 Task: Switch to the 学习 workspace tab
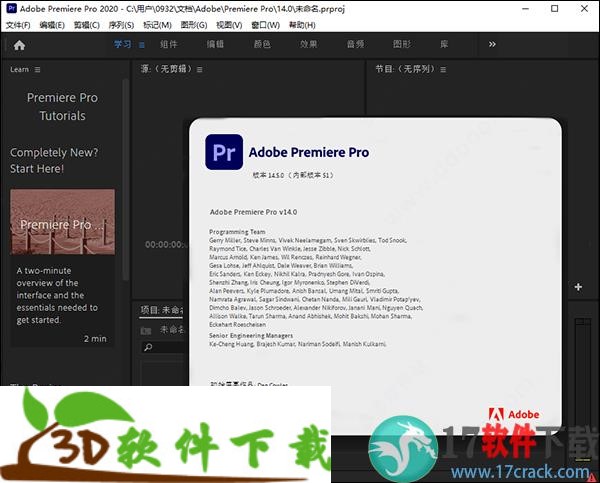click(x=122, y=44)
